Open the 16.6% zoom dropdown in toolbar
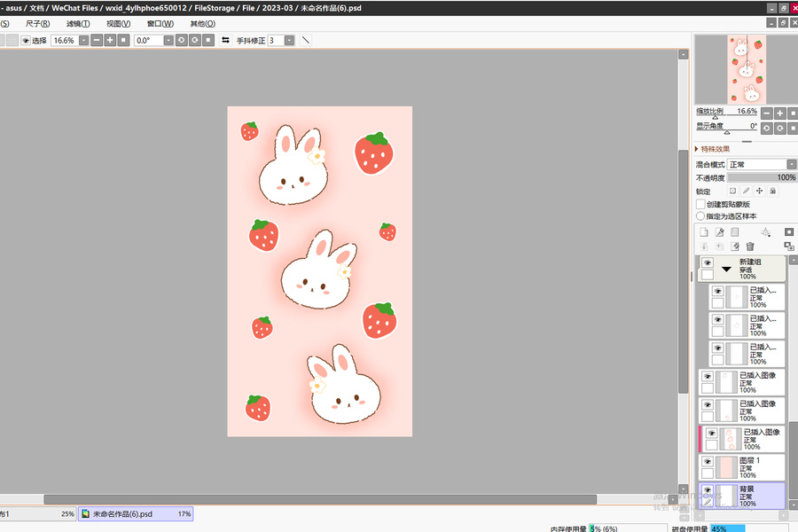The image size is (798, 532). click(84, 40)
